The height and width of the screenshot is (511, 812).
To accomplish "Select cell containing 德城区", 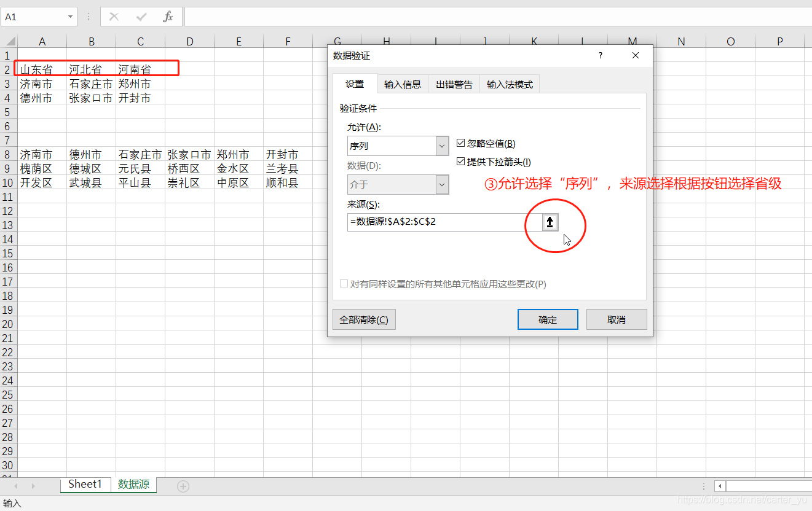I will pyautogui.click(x=91, y=168).
